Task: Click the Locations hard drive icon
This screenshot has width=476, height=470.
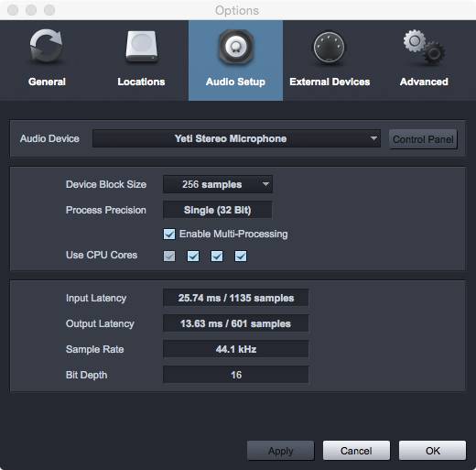Action: click(x=142, y=47)
